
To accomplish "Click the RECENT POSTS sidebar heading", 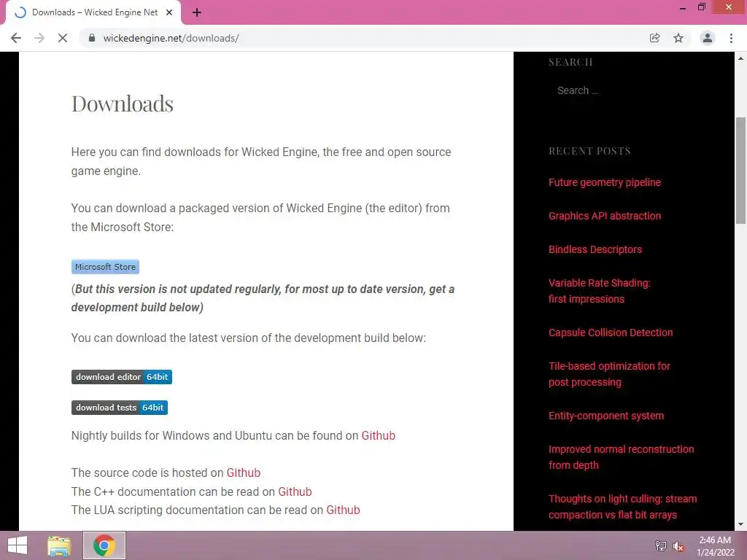I will [589, 151].
